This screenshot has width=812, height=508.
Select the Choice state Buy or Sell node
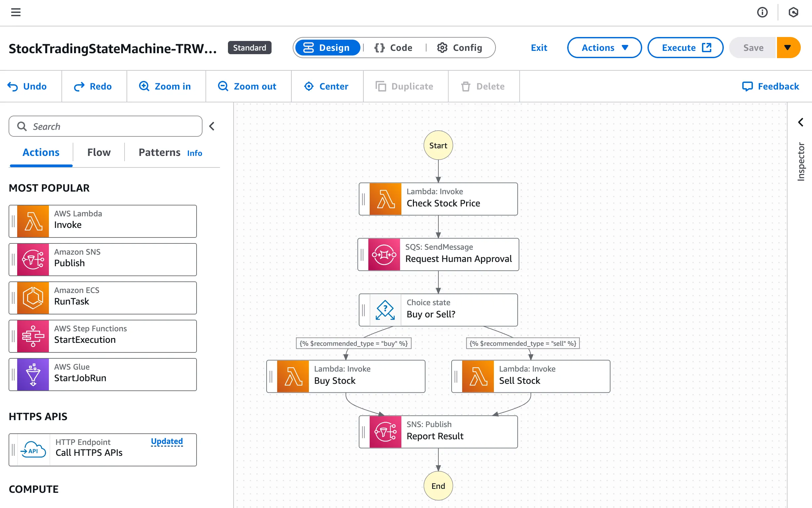click(x=438, y=309)
